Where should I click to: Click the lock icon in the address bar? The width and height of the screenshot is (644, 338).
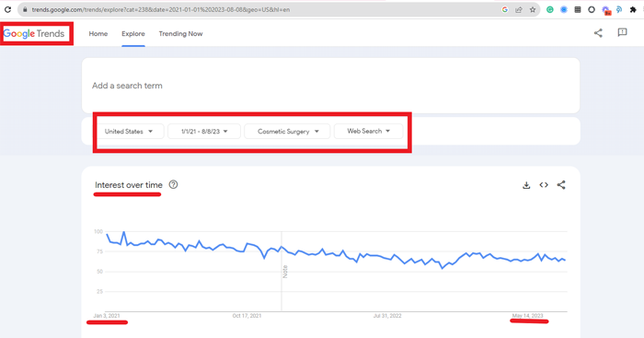(25, 9)
